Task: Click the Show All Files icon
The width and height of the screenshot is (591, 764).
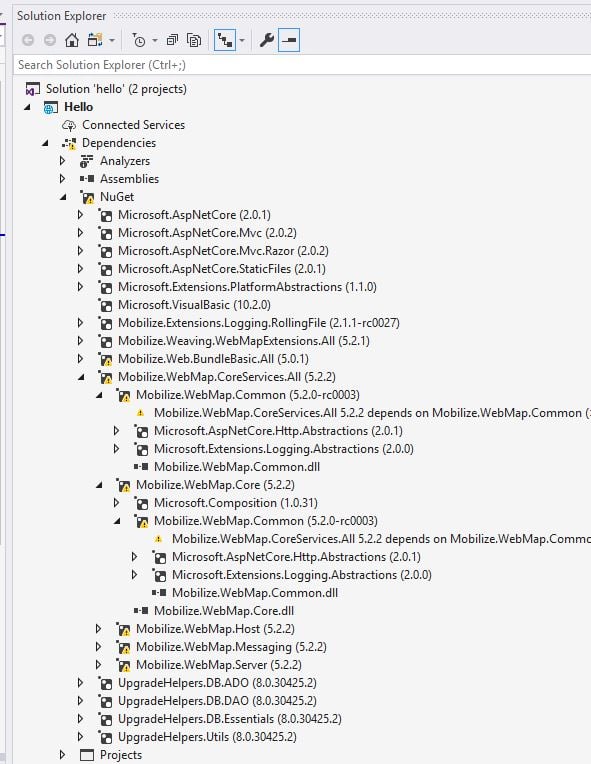Action: 194,40
